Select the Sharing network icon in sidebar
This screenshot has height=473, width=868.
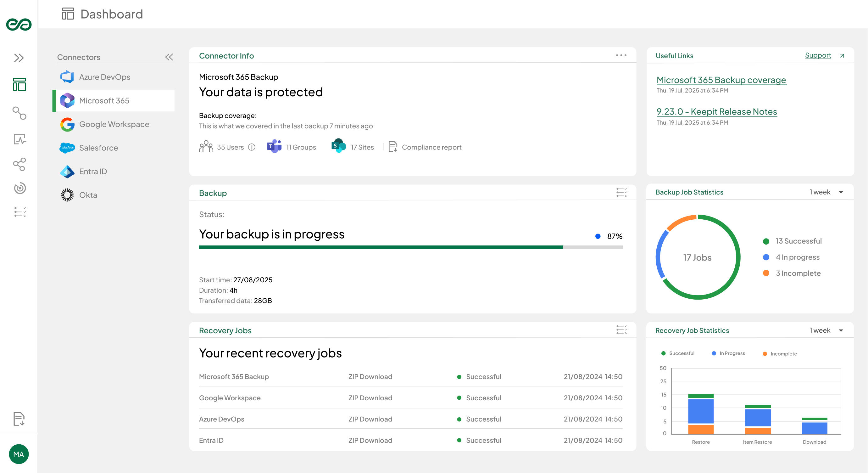19,165
